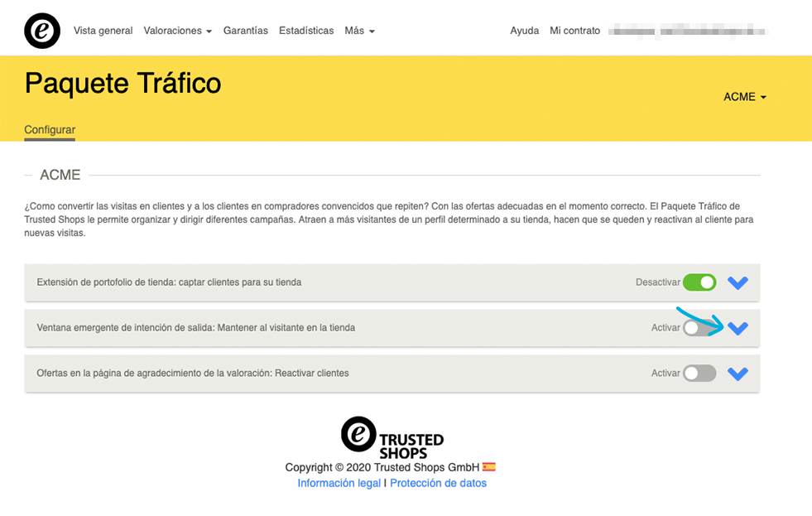Click 'Ventana emergente de intención de salida' row text
The image size is (812, 516).
tap(195, 328)
